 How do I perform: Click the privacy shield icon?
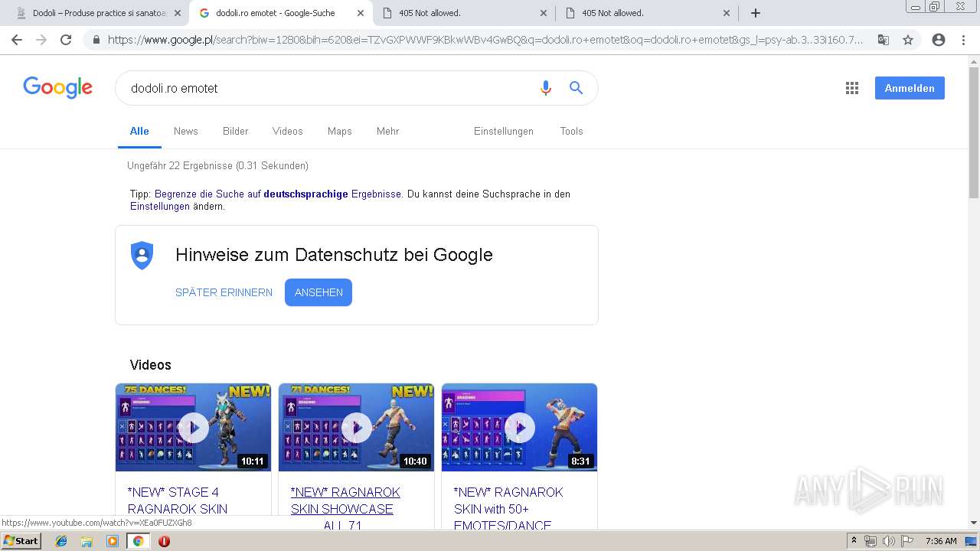142,255
